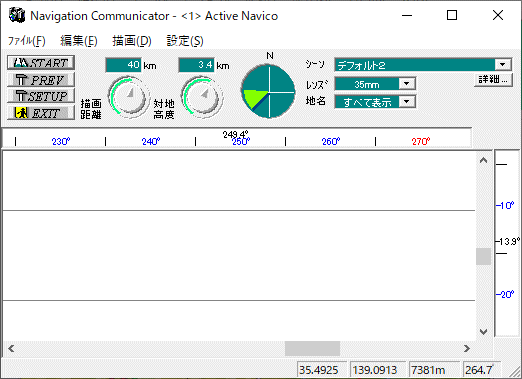Click the START button

(41, 62)
